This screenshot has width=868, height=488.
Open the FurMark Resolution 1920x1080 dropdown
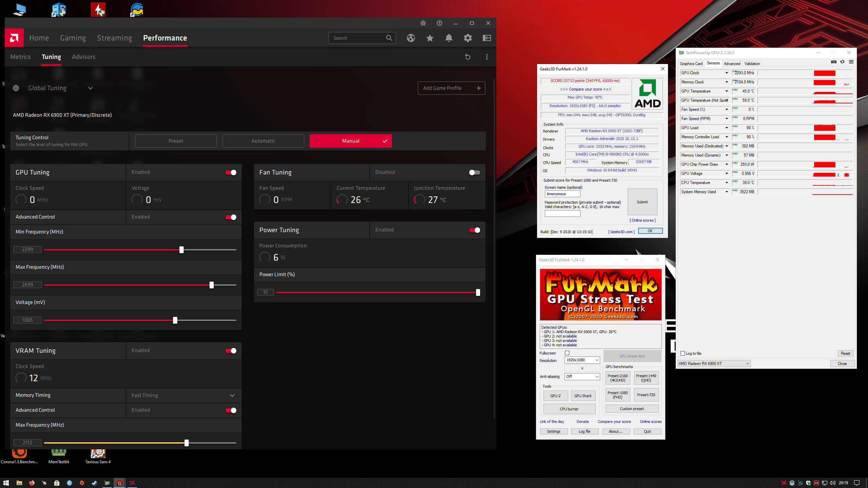582,360
